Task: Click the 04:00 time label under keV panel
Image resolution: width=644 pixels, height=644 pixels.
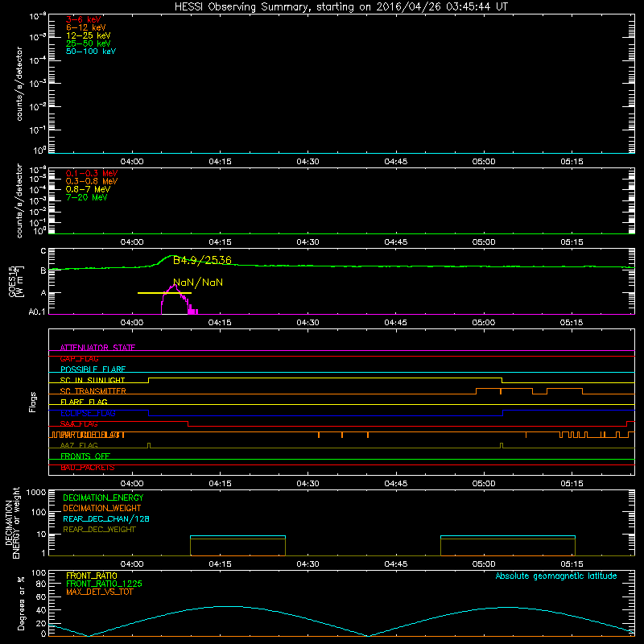Action: (132, 162)
